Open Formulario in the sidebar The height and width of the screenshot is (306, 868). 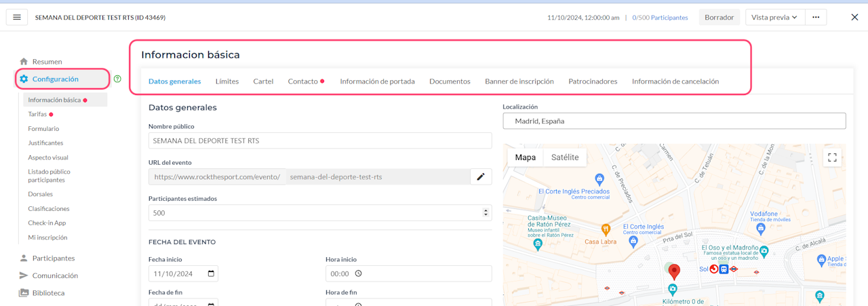pyautogui.click(x=43, y=129)
